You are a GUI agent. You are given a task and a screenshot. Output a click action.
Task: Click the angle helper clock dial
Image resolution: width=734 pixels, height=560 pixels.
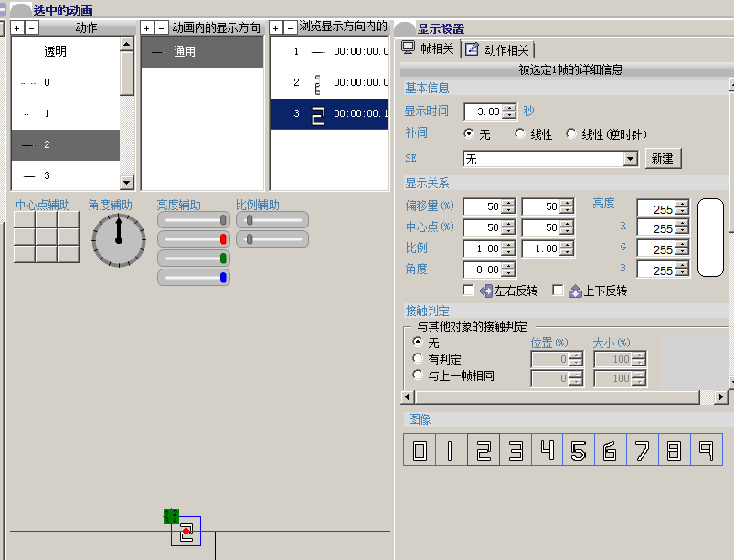coord(119,240)
